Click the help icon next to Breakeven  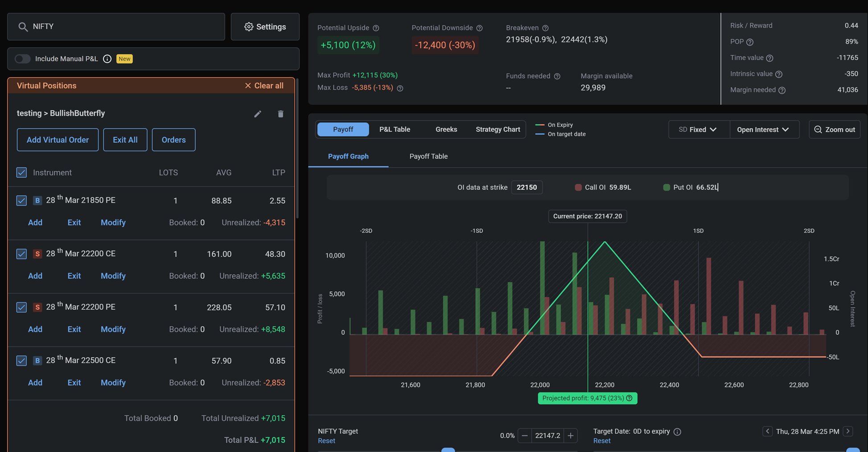tap(545, 28)
